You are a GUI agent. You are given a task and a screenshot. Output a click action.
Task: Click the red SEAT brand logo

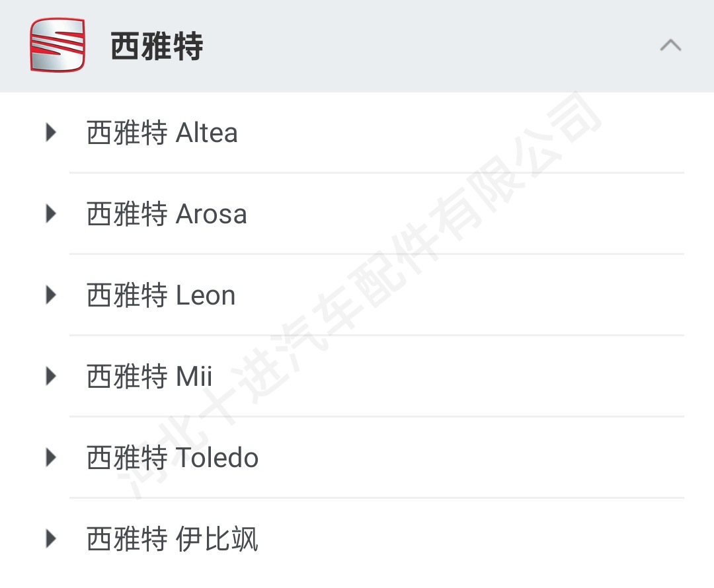[58, 45]
